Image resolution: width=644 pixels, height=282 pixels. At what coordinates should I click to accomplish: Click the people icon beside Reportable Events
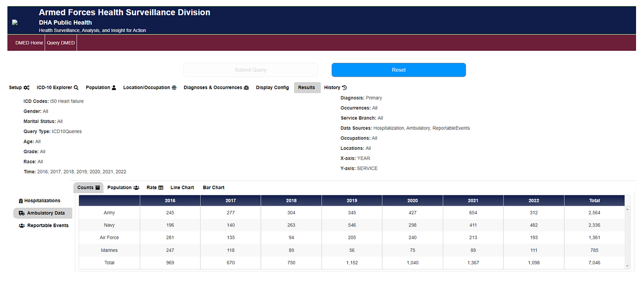click(22, 225)
